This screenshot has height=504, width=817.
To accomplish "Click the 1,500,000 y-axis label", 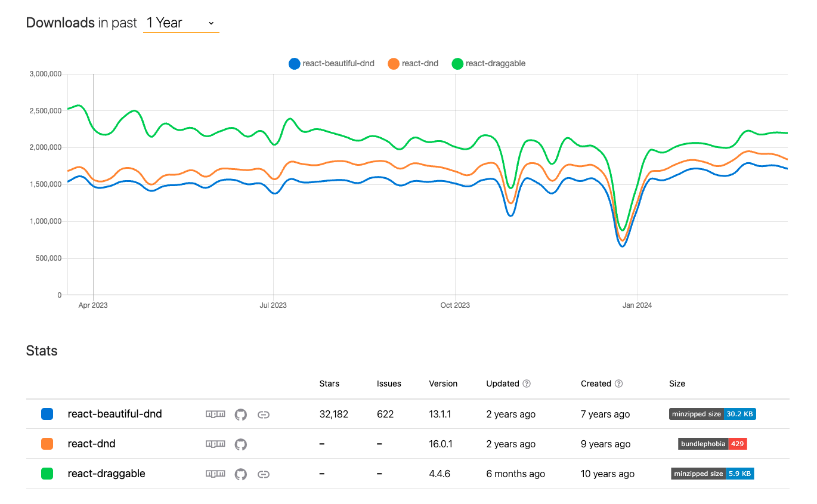I will tap(45, 184).
